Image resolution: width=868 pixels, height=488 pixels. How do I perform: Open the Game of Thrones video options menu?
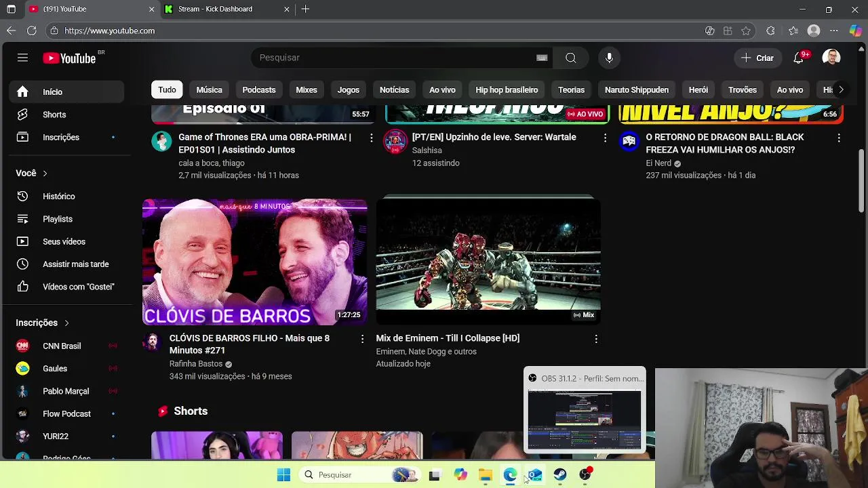pos(371,138)
